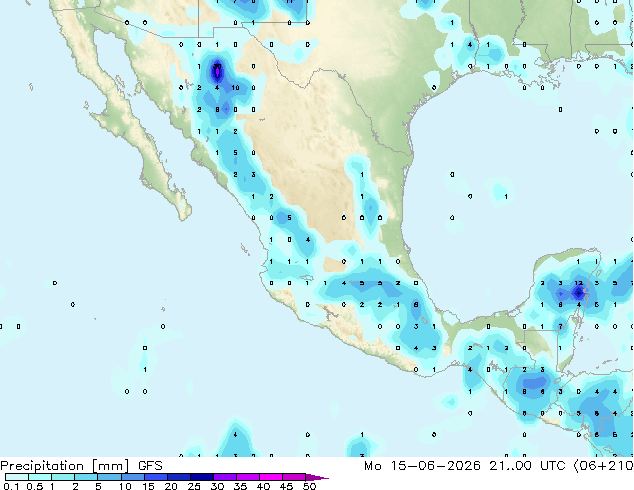Image resolution: width=634 pixels, height=490 pixels.
Task: Click the "Mo" weekday label
Action: 373,466
